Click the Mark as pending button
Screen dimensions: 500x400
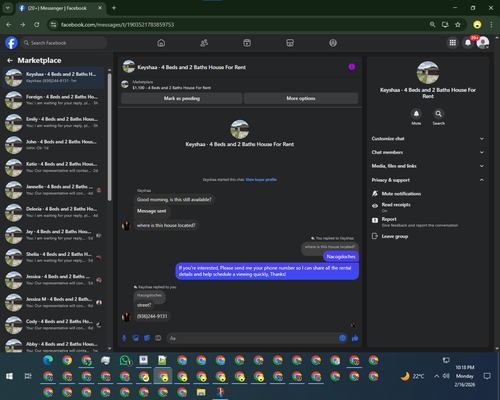[182, 98]
